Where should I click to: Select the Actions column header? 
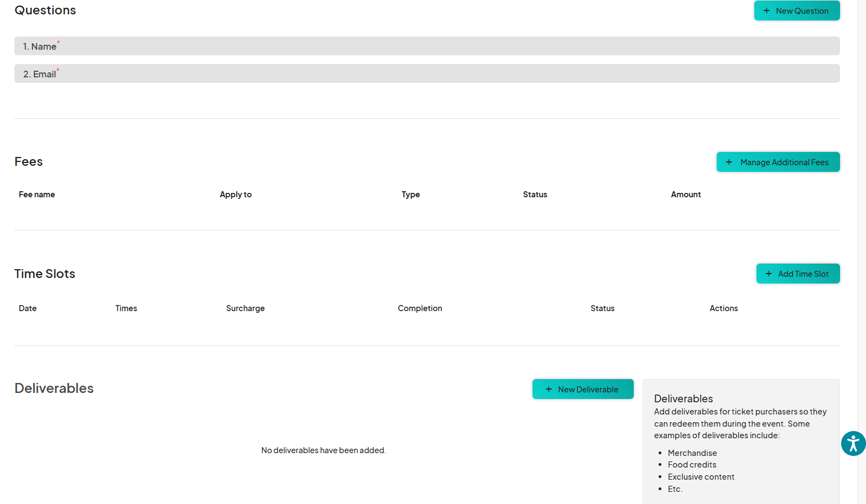click(723, 308)
